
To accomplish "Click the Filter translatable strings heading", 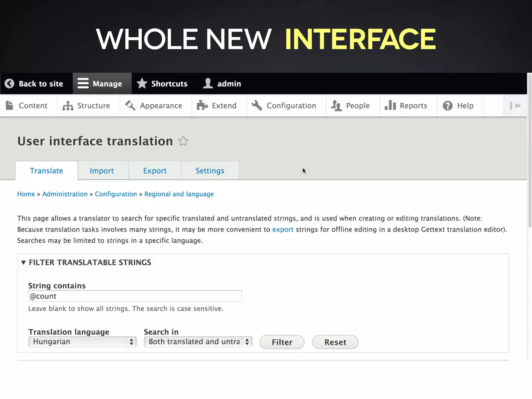I will pyautogui.click(x=90, y=262).
